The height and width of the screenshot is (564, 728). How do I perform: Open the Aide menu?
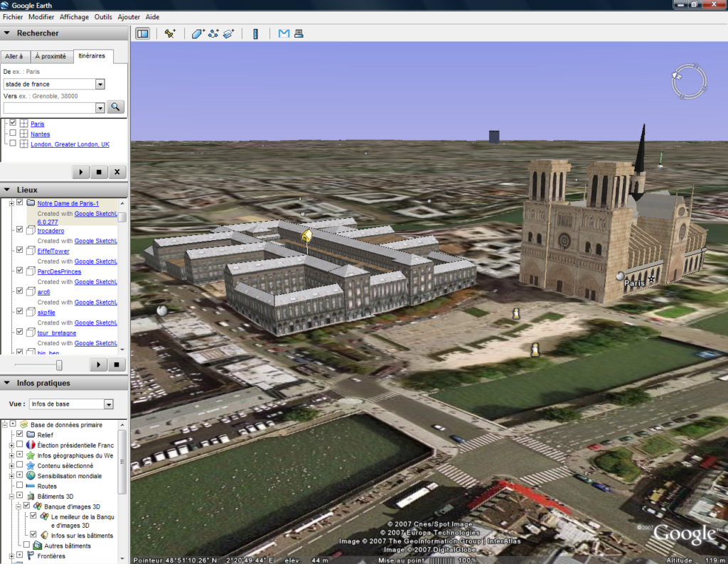coord(152,17)
